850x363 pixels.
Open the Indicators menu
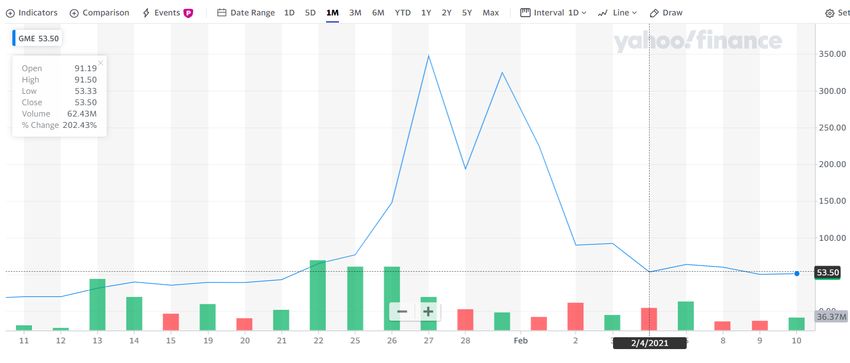point(31,12)
